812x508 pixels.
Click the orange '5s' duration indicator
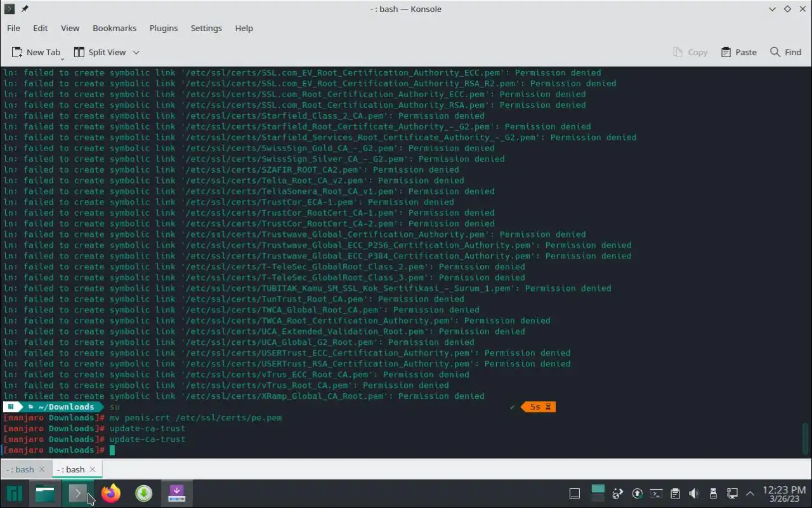pos(539,407)
